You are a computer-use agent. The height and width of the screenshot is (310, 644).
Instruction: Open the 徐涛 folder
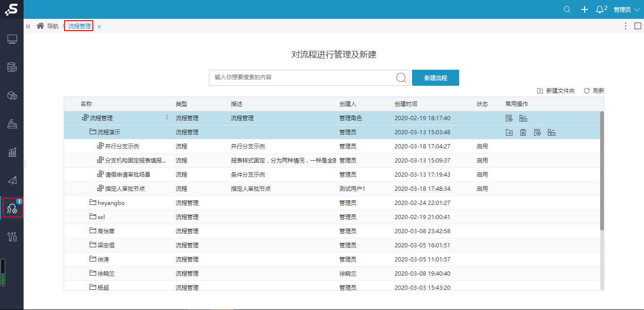pyautogui.click(x=99, y=260)
